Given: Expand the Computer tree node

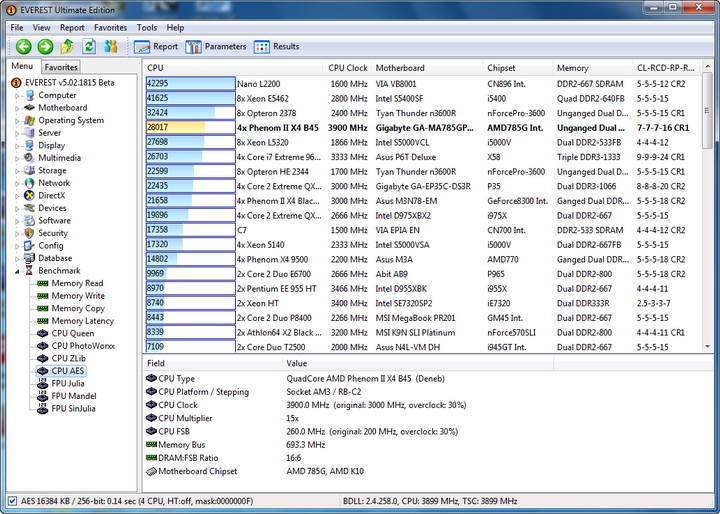Looking at the screenshot, I should [x=17, y=96].
